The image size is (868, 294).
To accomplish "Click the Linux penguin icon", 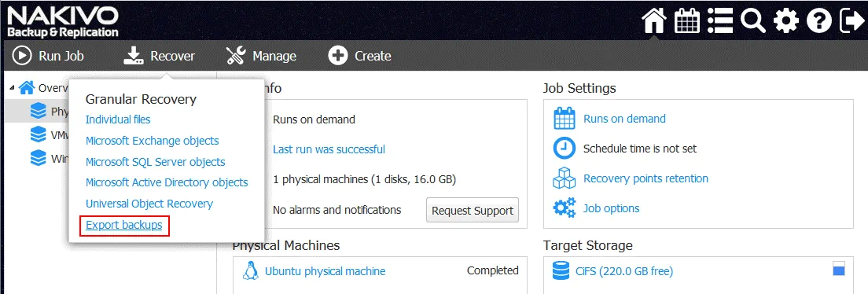I will (x=251, y=270).
